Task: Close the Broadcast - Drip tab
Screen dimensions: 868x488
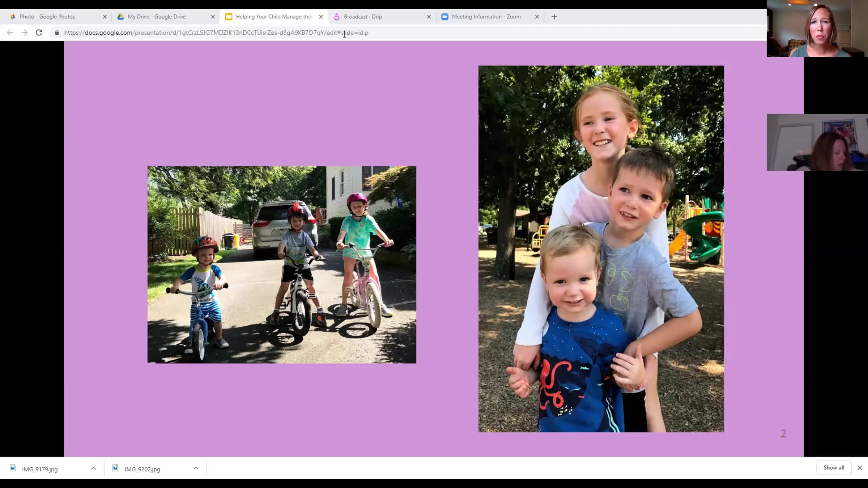Action: pos(429,17)
